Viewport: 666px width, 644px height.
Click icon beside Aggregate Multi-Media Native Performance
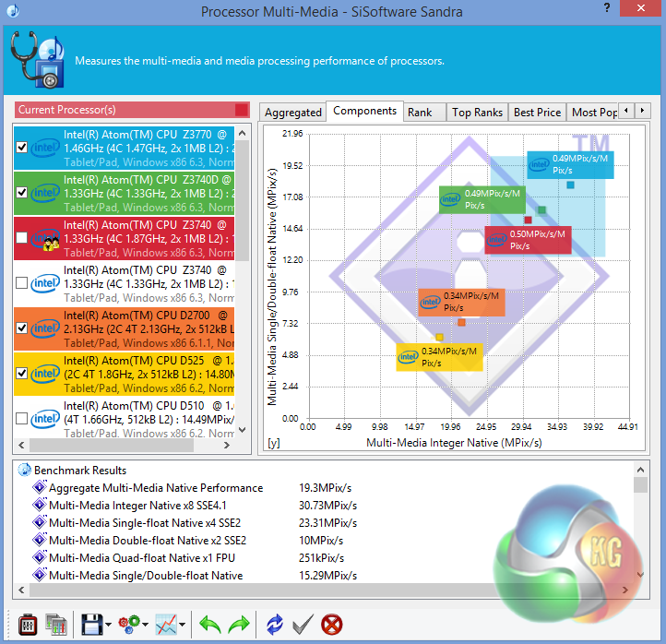point(40,487)
